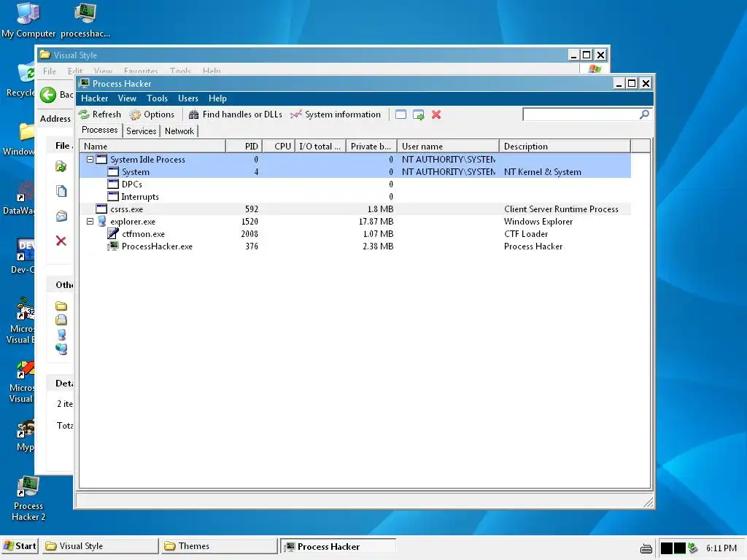
Task: Open Options from the toolbar
Action: pyautogui.click(x=152, y=114)
